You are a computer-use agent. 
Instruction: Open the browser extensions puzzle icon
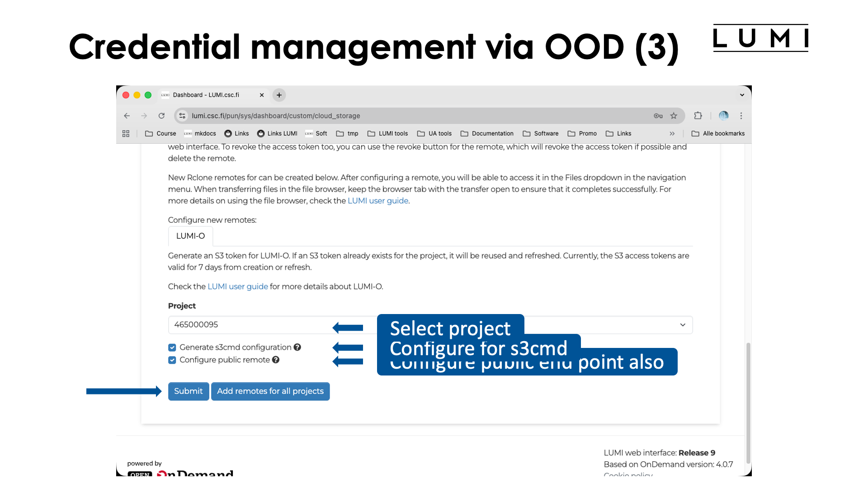(x=698, y=116)
